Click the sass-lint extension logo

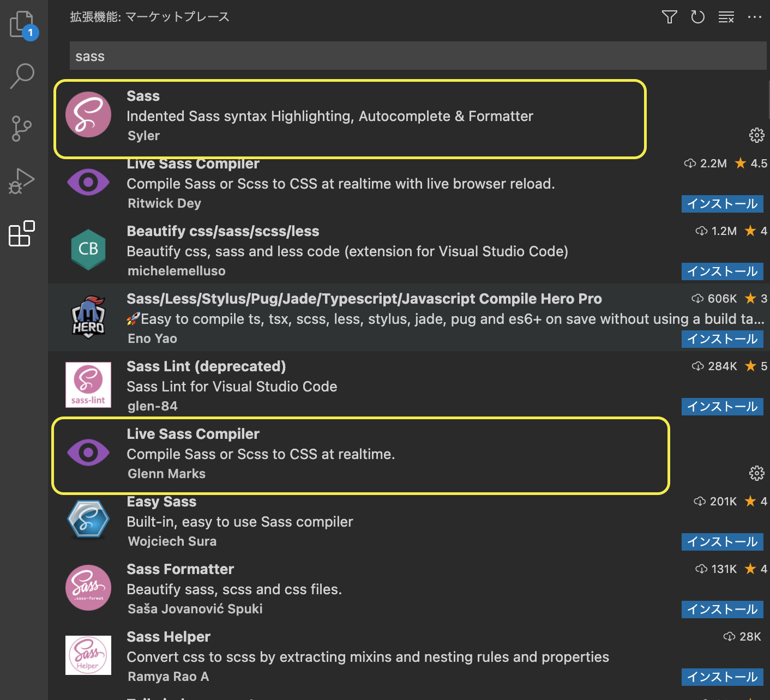click(x=88, y=385)
